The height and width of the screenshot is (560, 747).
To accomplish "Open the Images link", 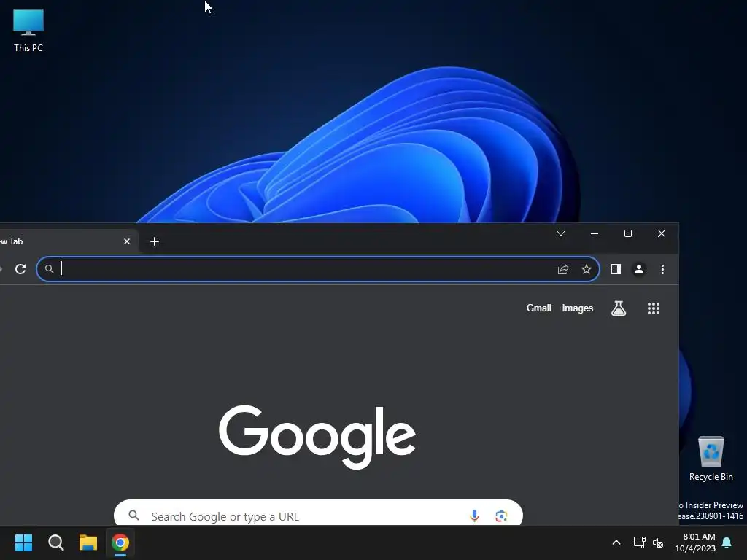I will coord(578,308).
